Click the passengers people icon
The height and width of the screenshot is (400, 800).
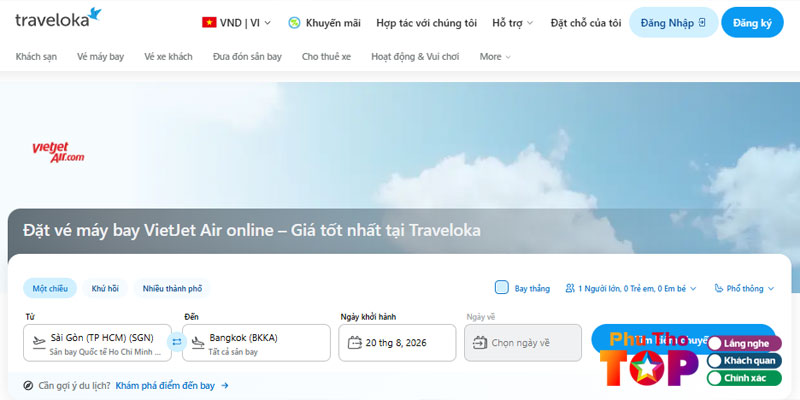(x=570, y=288)
